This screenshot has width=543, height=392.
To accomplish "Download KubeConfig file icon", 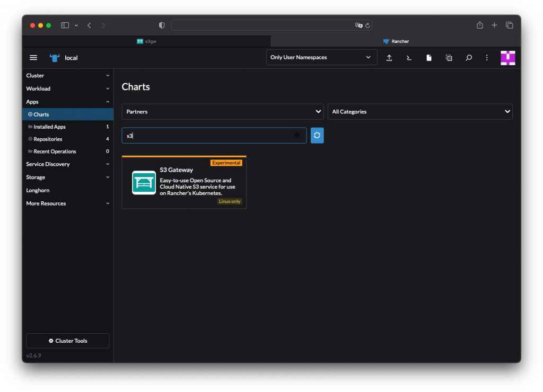I will [x=429, y=58].
